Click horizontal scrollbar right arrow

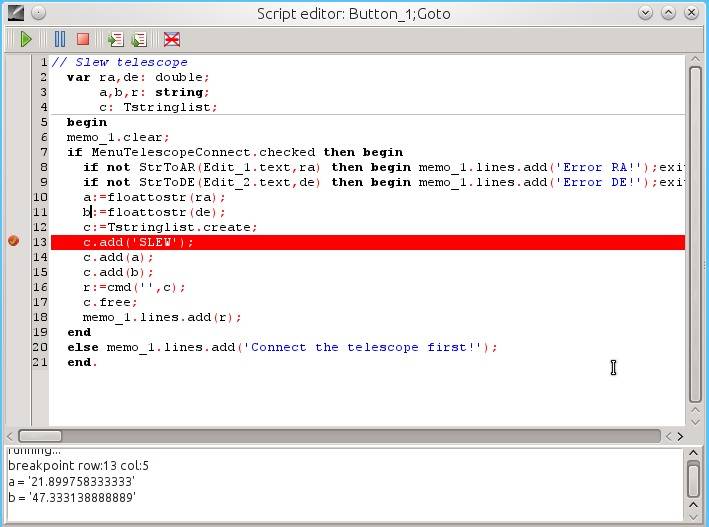pyautogui.click(x=680, y=437)
